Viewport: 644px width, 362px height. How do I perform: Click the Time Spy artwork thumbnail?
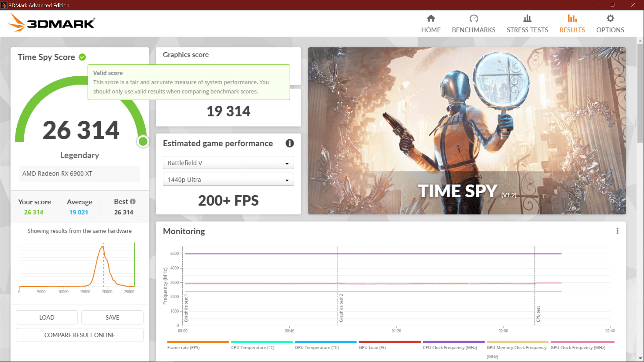click(x=467, y=131)
